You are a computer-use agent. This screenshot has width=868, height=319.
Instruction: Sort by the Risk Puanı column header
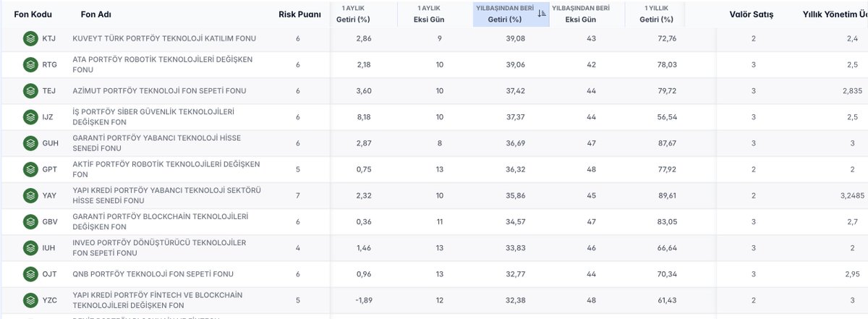point(299,14)
